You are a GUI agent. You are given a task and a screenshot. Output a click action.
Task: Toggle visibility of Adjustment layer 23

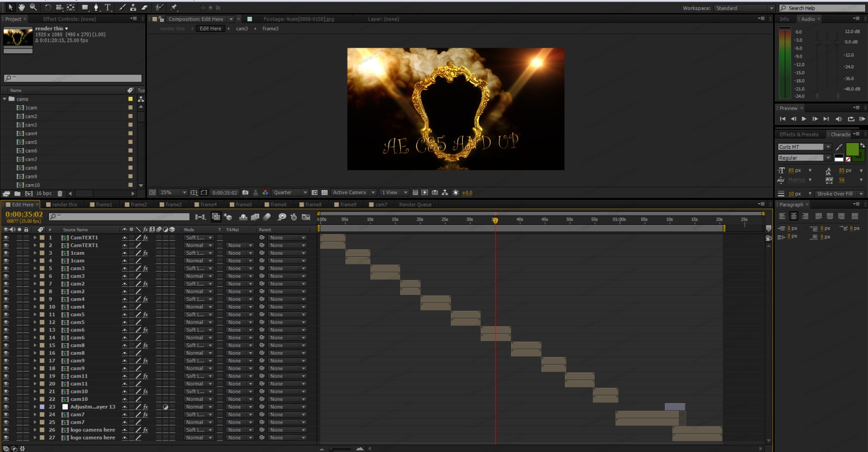[x=6, y=407]
